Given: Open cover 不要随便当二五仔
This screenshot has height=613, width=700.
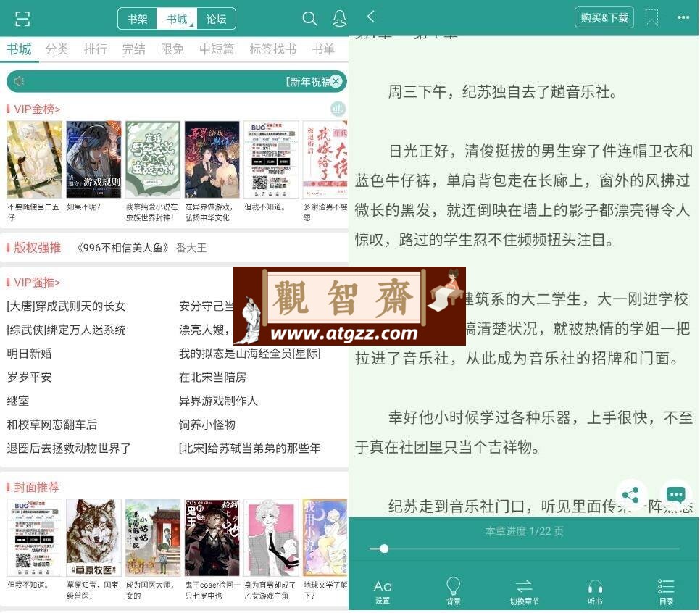Looking at the screenshot, I should pos(34,159).
